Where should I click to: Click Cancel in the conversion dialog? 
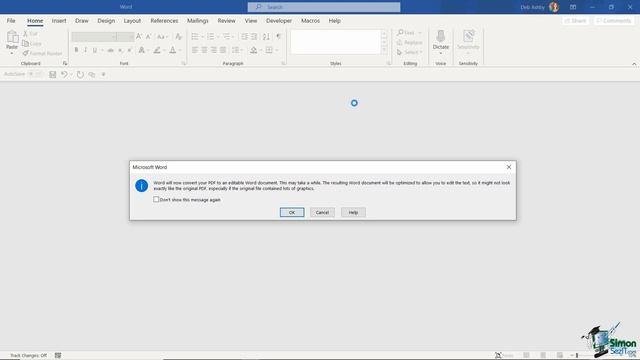[322, 212]
